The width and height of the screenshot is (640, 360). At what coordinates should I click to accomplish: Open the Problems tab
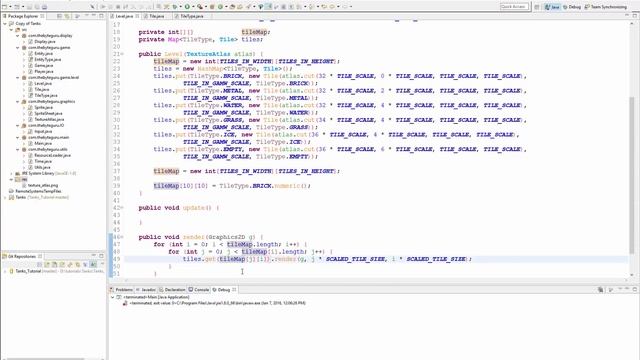click(x=122, y=289)
